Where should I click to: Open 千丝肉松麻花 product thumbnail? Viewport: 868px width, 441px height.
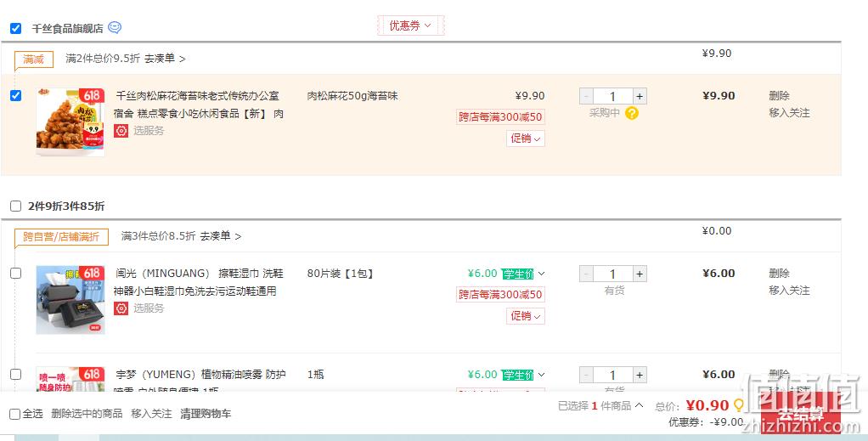(x=70, y=122)
